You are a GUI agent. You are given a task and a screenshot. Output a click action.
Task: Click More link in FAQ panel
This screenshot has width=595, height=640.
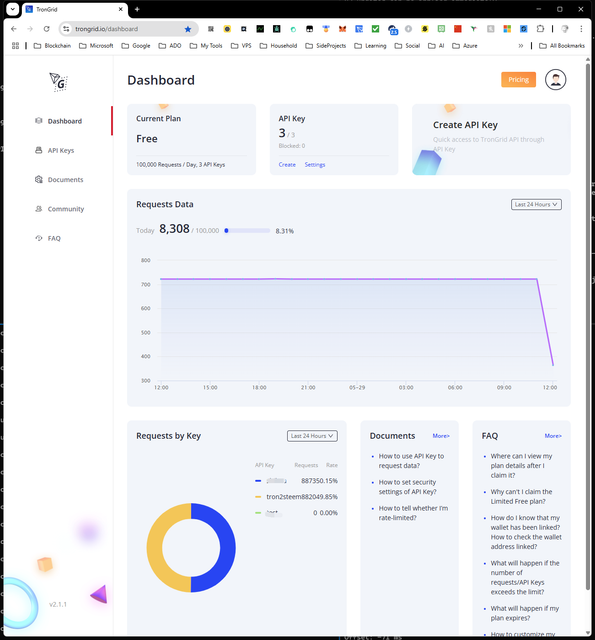pyautogui.click(x=553, y=436)
